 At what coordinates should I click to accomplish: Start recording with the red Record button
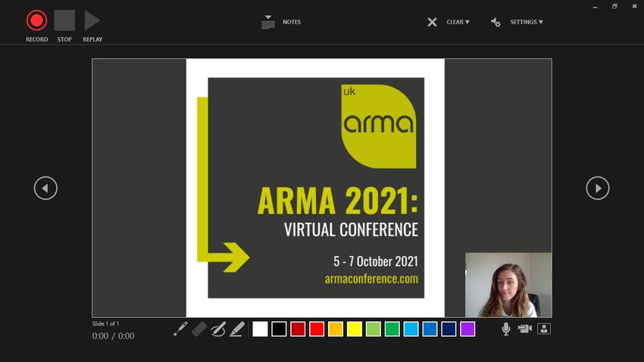tap(36, 20)
